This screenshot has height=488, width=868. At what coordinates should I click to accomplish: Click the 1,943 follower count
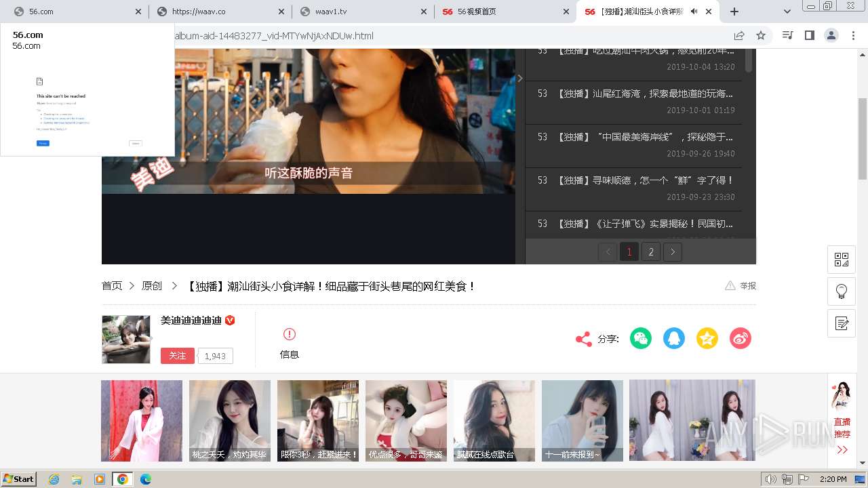(215, 356)
